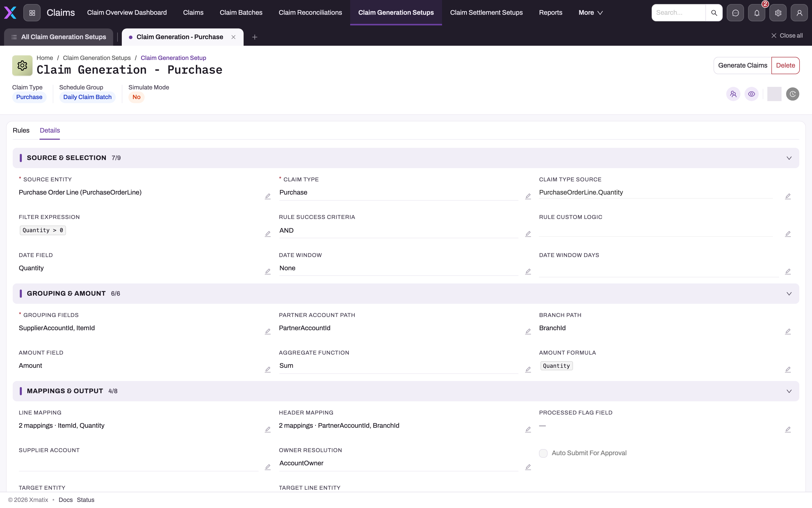
Task: Open Claim Generation Setups breadcrumb link
Action: 97,58
